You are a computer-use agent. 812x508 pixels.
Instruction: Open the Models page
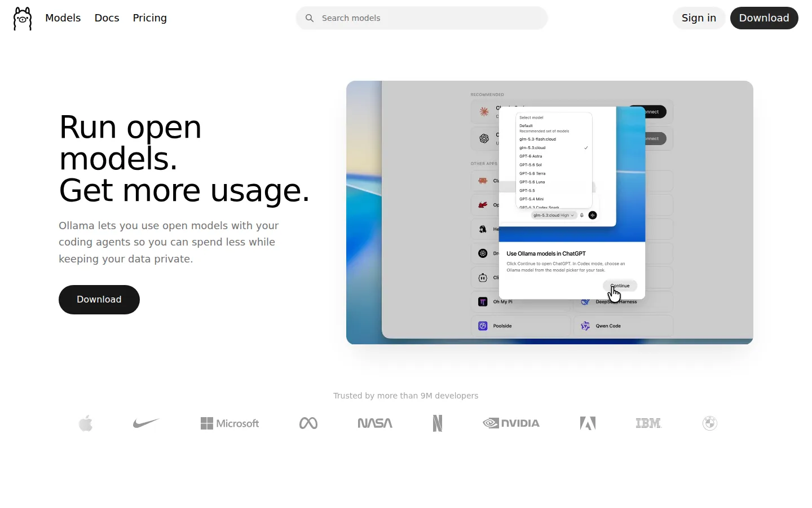point(63,18)
